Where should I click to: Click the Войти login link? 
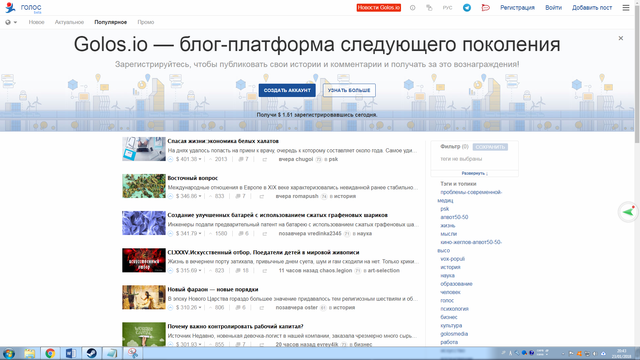pyautogui.click(x=553, y=8)
